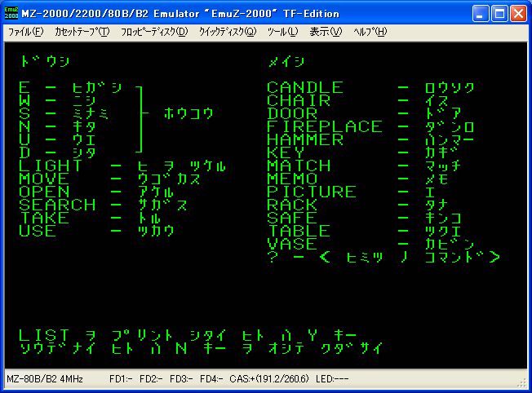Click the word FIREPLACE in the noun list
Viewport: 532px width, 393px height.
point(325,126)
